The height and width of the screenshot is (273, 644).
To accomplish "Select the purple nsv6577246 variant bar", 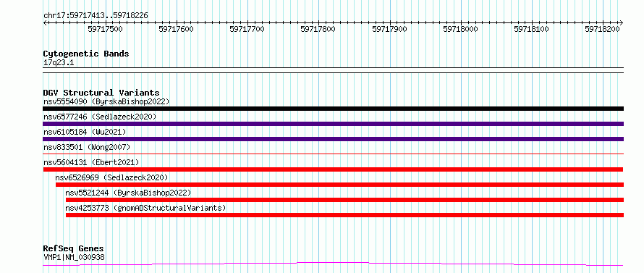I will click(x=333, y=124).
